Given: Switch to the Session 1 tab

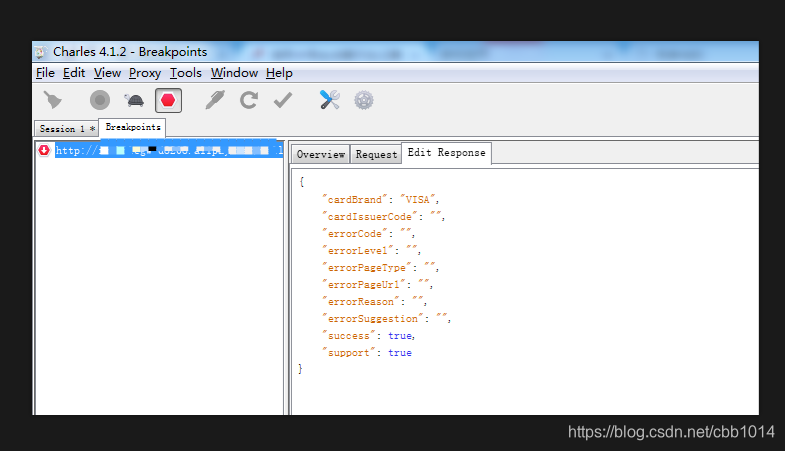Looking at the screenshot, I should click(66, 129).
